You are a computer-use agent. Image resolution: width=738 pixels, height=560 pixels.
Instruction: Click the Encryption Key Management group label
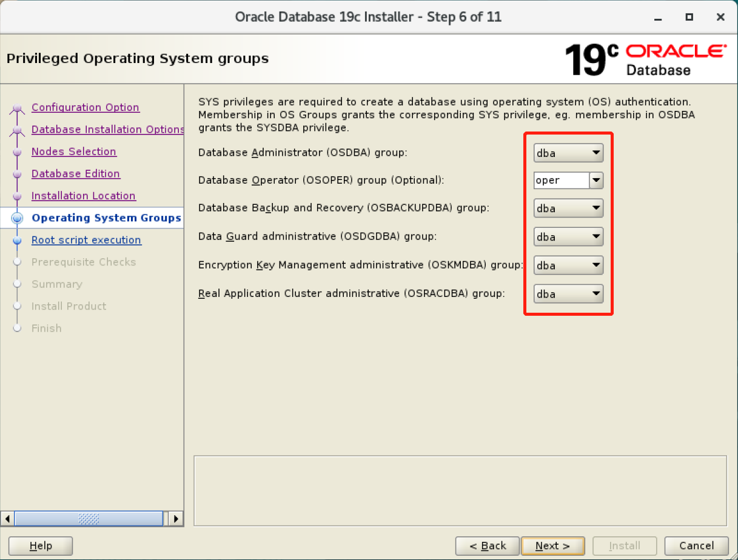pos(361,265)
